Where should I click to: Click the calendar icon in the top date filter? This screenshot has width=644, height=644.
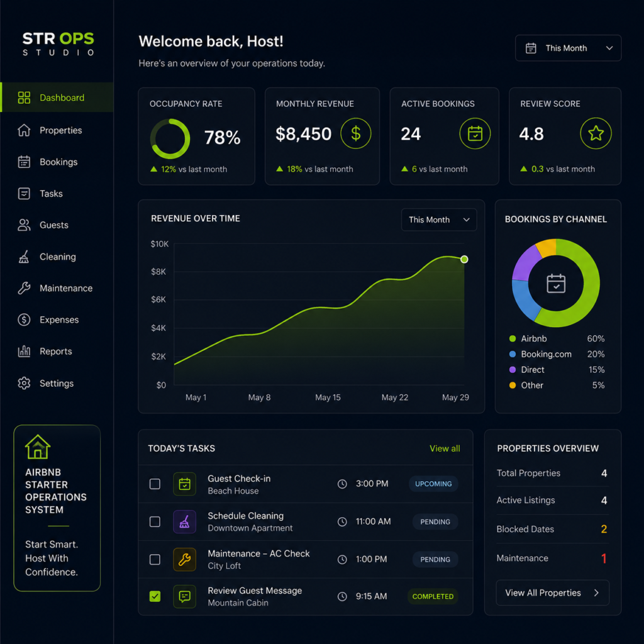click(x=531, y=48)
